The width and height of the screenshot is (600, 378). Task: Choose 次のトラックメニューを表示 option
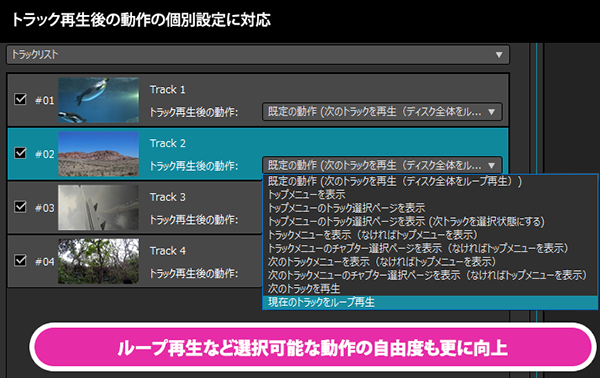(x=430, y=262)
